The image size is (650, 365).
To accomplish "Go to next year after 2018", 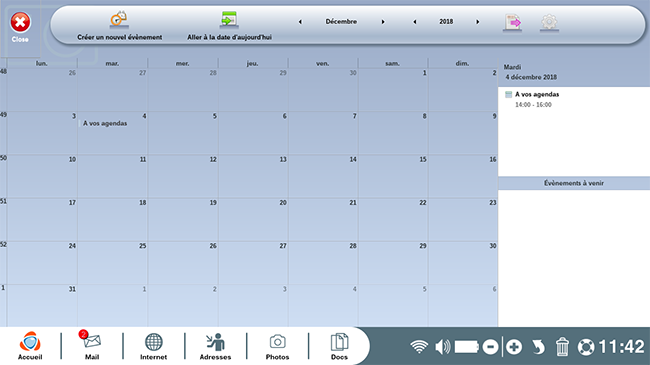I will point(478,22).
